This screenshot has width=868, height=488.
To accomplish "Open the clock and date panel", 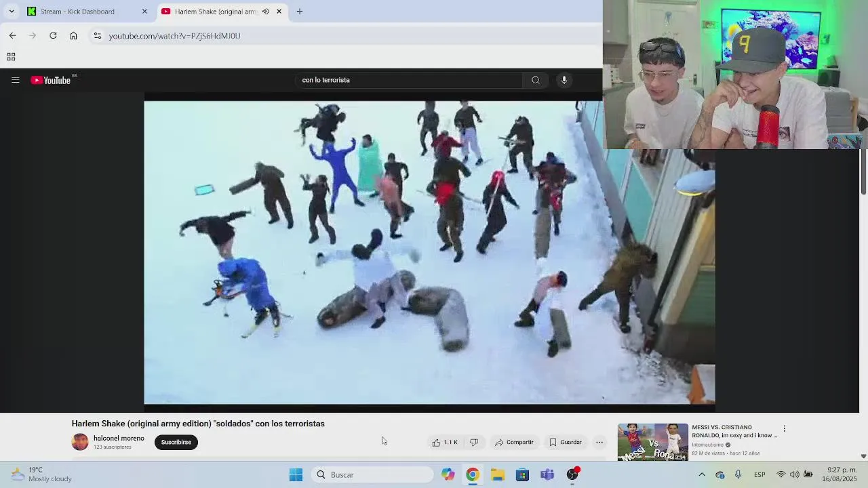I will click(x=840, y=474).
